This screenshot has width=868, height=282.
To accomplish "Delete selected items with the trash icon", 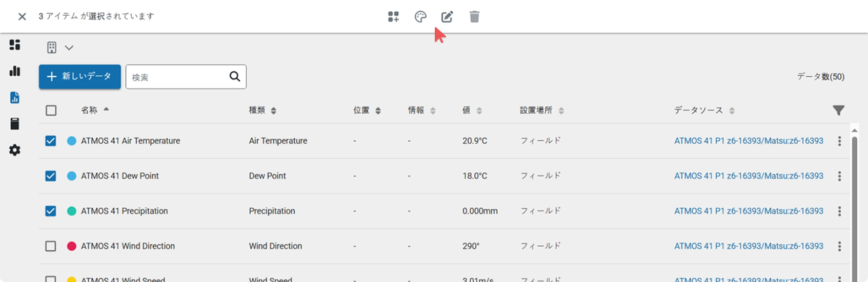I will pos(474,17).
